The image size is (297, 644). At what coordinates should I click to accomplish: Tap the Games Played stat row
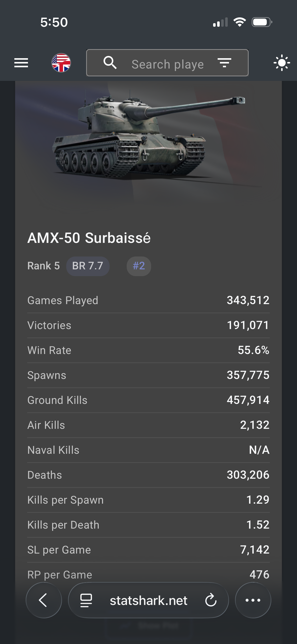(x=148, y=300)
